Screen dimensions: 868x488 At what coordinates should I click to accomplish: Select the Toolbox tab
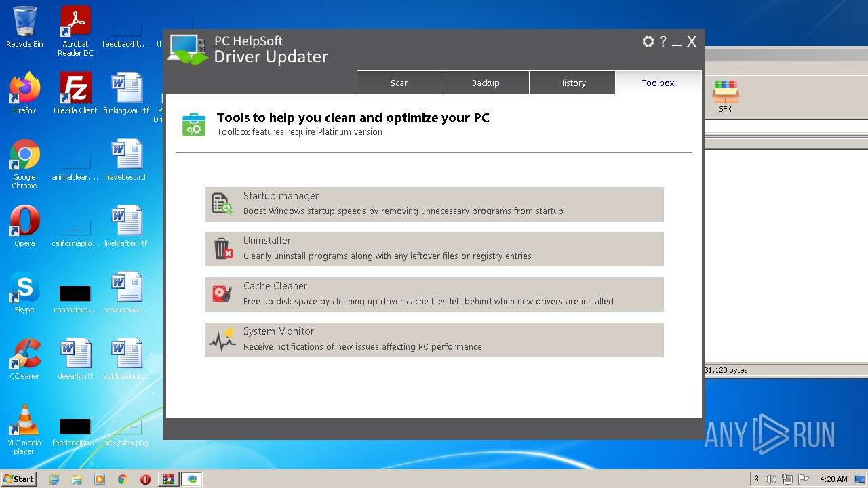pyautogui.click(x=658, y=83)
